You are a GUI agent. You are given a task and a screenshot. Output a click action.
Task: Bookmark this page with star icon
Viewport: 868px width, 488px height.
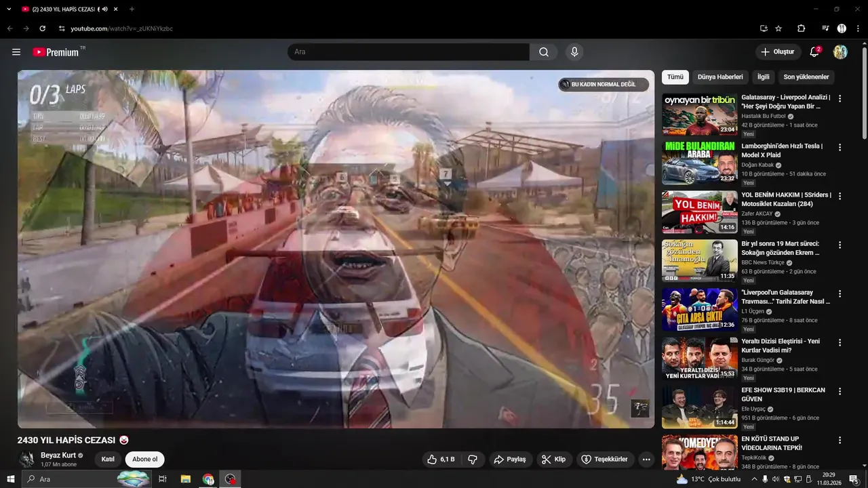[778, 28]
